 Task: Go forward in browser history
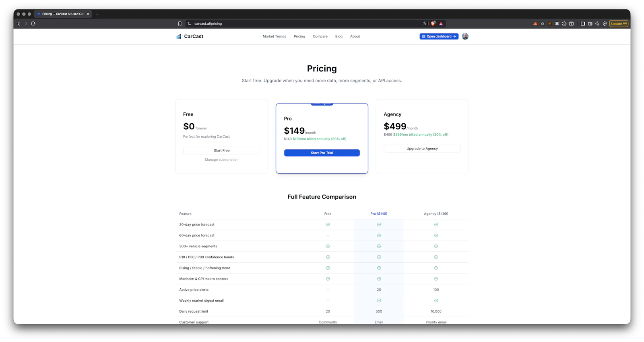point(26,23)
